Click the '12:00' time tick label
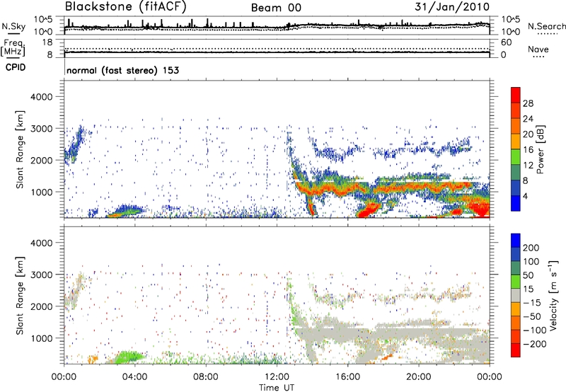 click(277, 377)
